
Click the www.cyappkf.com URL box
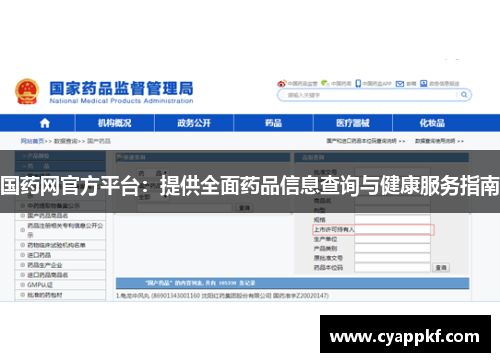(x=405, y=334)
